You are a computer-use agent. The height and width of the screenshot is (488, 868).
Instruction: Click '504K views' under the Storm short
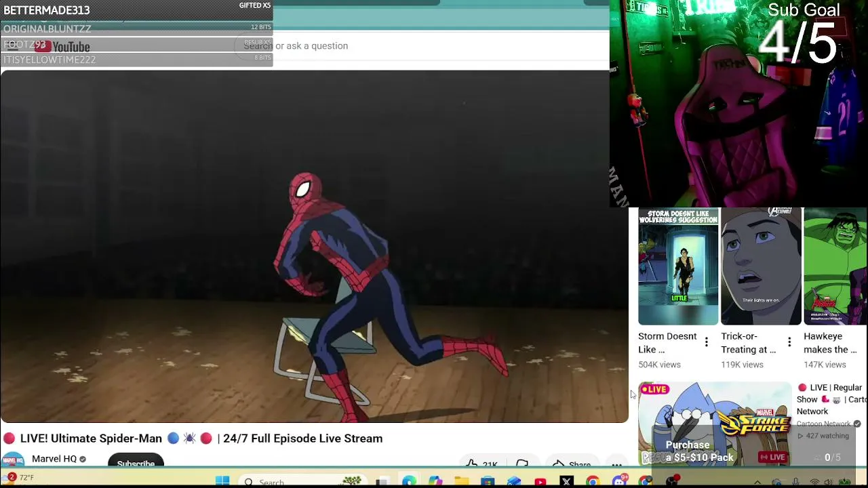(659, 365)
